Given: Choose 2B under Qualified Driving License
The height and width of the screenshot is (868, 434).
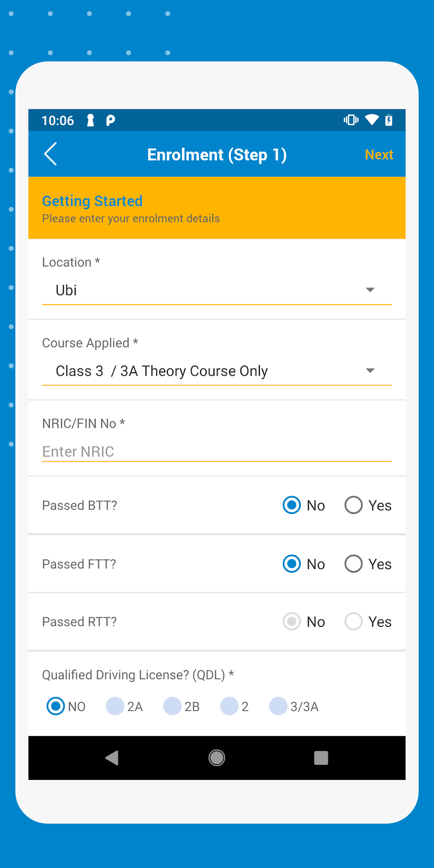Looking at the screenshot, I should [172, 706].
